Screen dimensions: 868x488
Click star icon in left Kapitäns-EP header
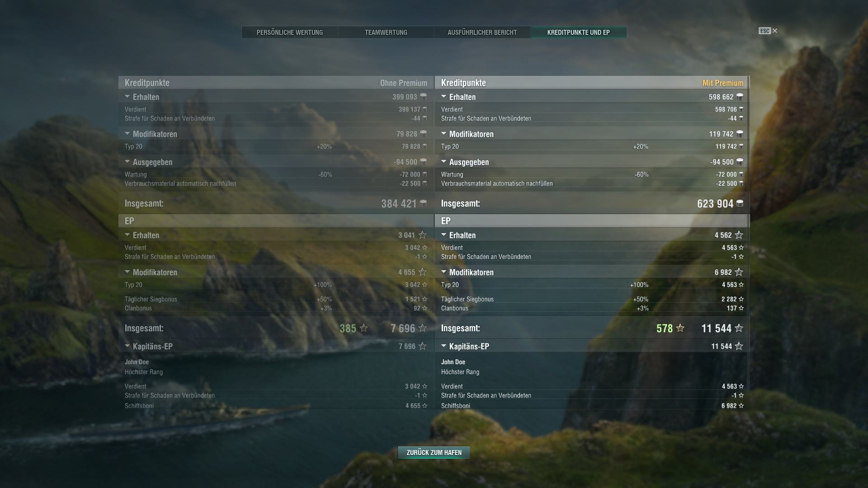[x=422, y=346]
